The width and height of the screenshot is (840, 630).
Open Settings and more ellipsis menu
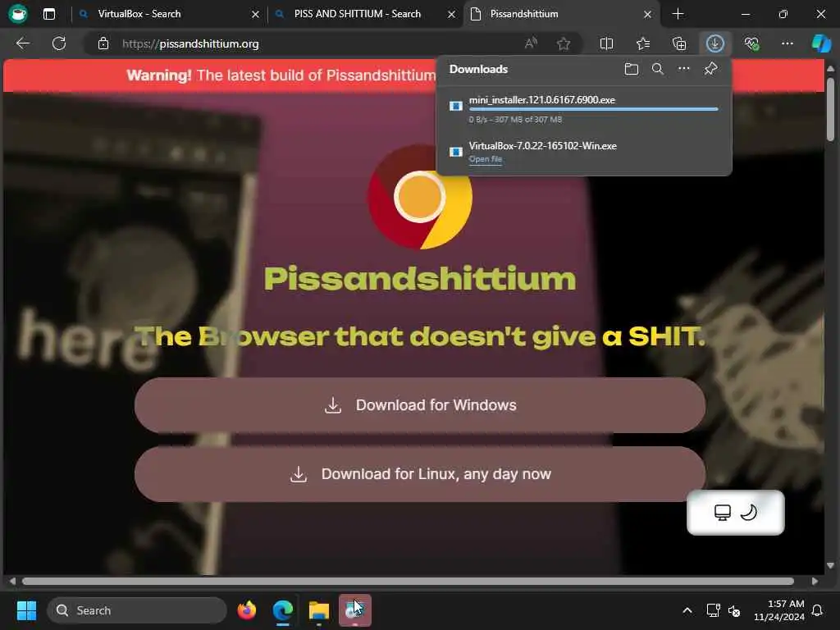(x=787, y=43)
